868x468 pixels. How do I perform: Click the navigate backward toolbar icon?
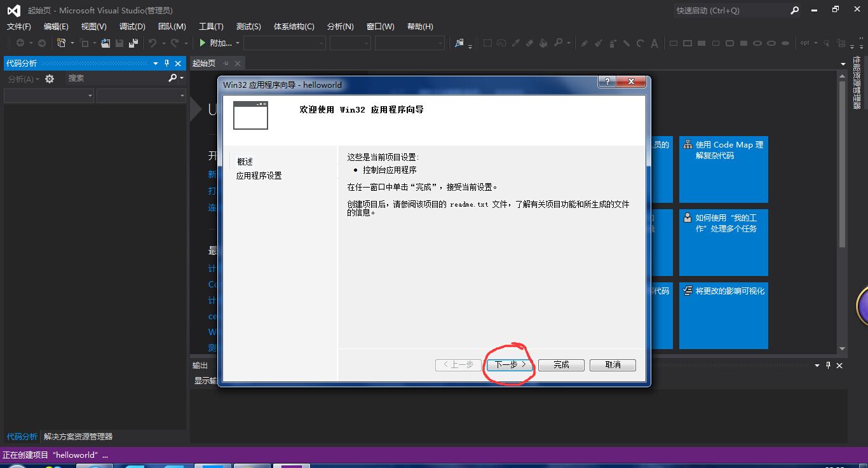[x=20, y=43]
